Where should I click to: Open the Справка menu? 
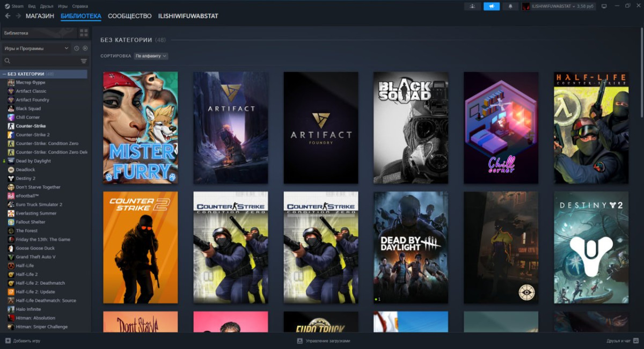(80, 6)
